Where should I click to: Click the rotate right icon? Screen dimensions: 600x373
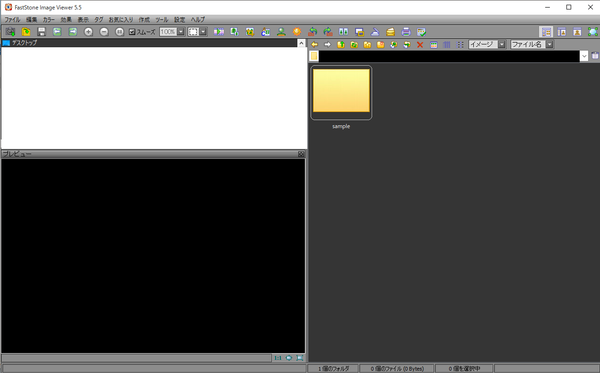pyautogui.click(x=328, y=32)
